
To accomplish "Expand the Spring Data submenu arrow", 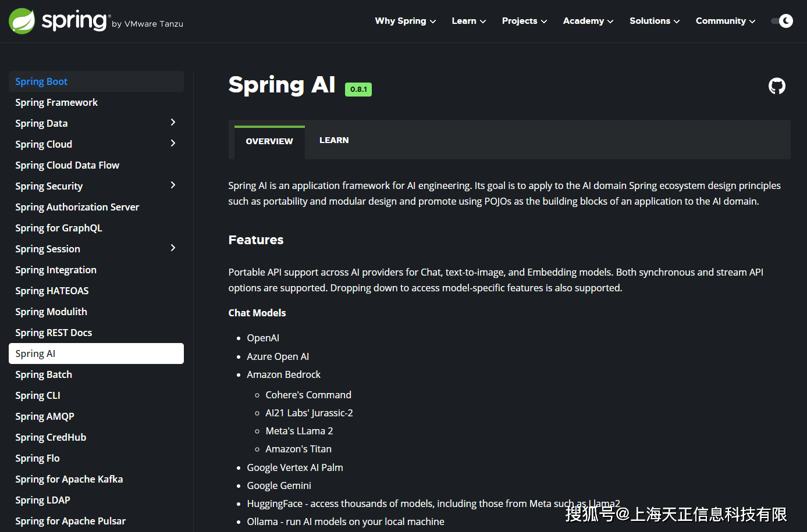I will (x=173, y=123).
